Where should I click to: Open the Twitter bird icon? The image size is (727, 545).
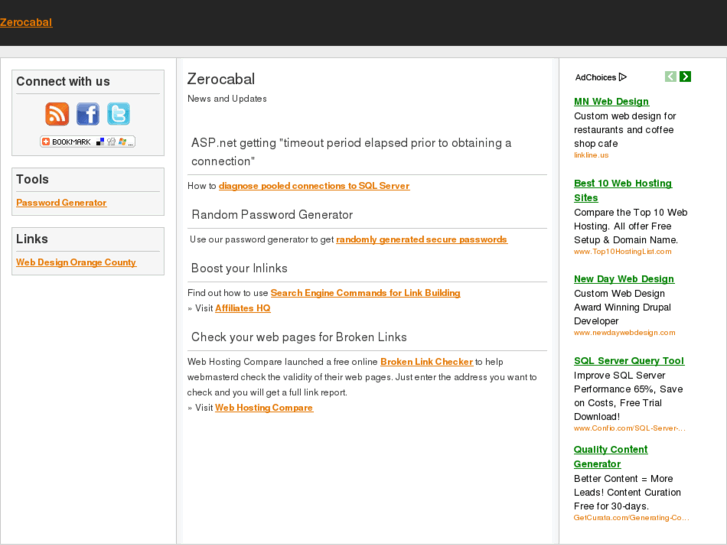118,114
